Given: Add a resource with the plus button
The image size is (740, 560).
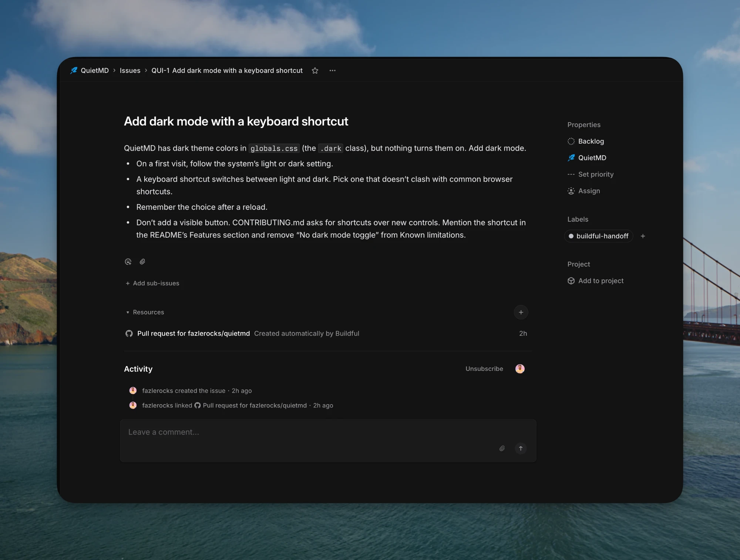Looking at the screenshot, I should click(x=521, y=312).
